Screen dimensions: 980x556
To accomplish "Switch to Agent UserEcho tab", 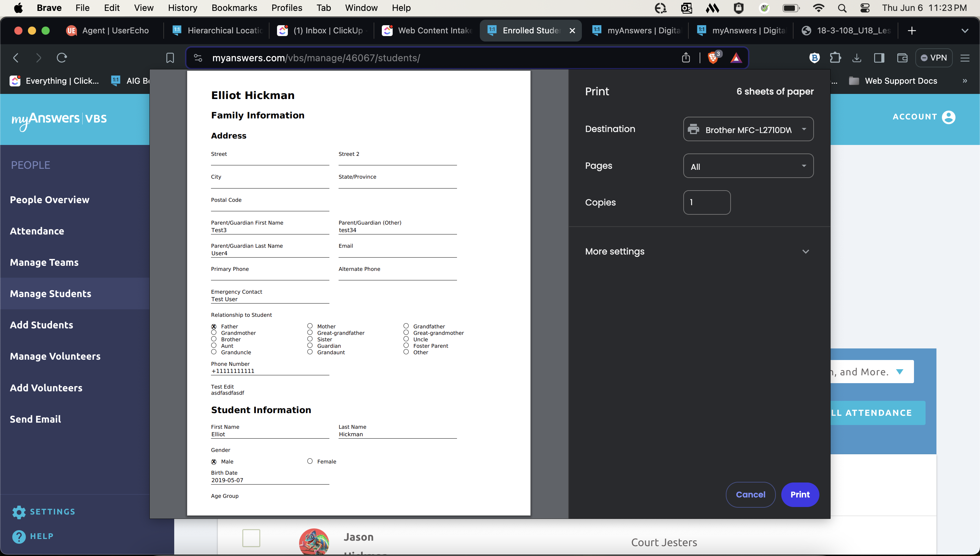I will pyautogui.click(x=108, y=31).
